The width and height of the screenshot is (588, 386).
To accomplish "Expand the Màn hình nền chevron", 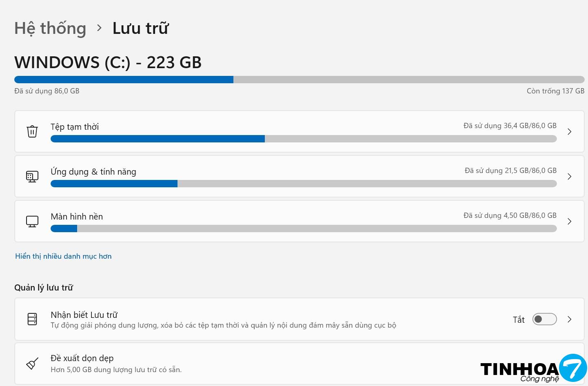I will [569, 221].
